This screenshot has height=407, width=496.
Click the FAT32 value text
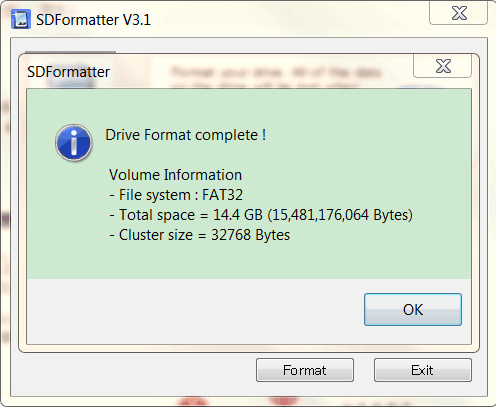coord(222,195)
